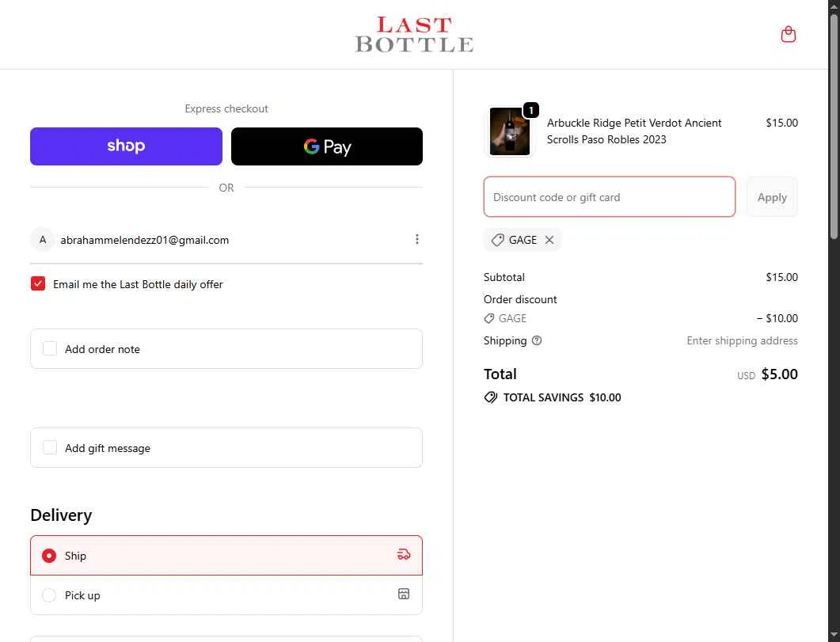Focus the Discount code or gift card field
Viewport: 840px width, 642px height.
[x=609, y=197]
